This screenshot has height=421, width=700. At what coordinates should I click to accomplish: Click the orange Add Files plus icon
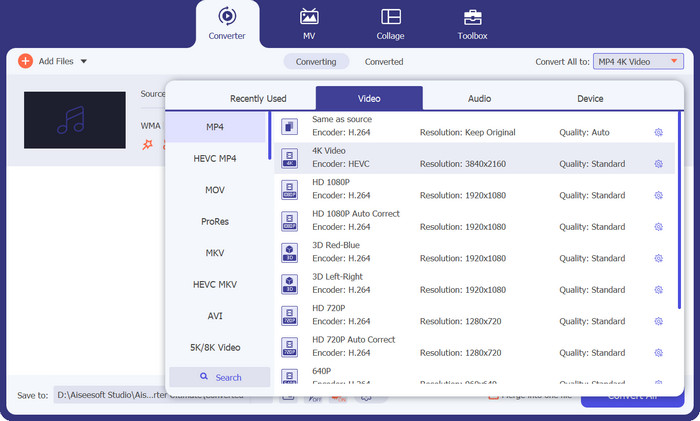[25, 61]
